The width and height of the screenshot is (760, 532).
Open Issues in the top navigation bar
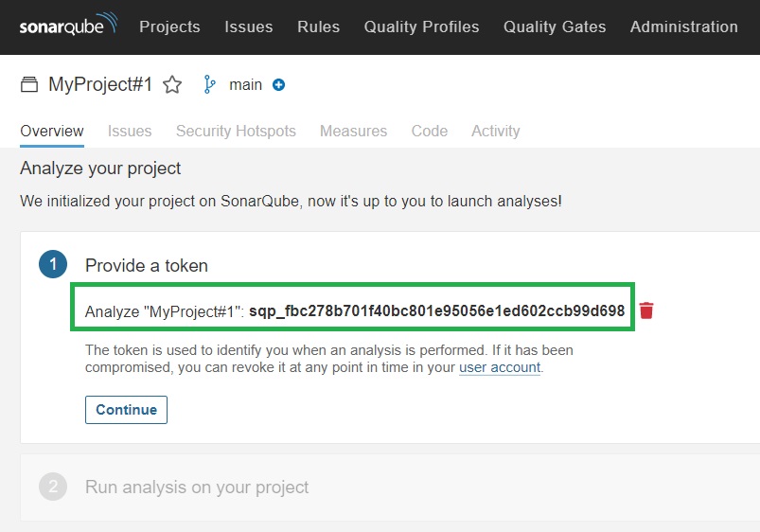[x=249, y=27]
